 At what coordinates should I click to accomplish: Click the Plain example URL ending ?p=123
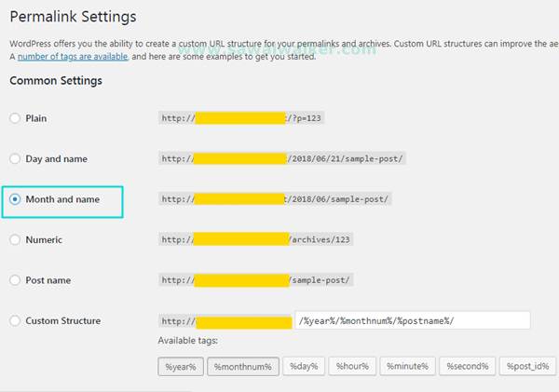[241, 118]
